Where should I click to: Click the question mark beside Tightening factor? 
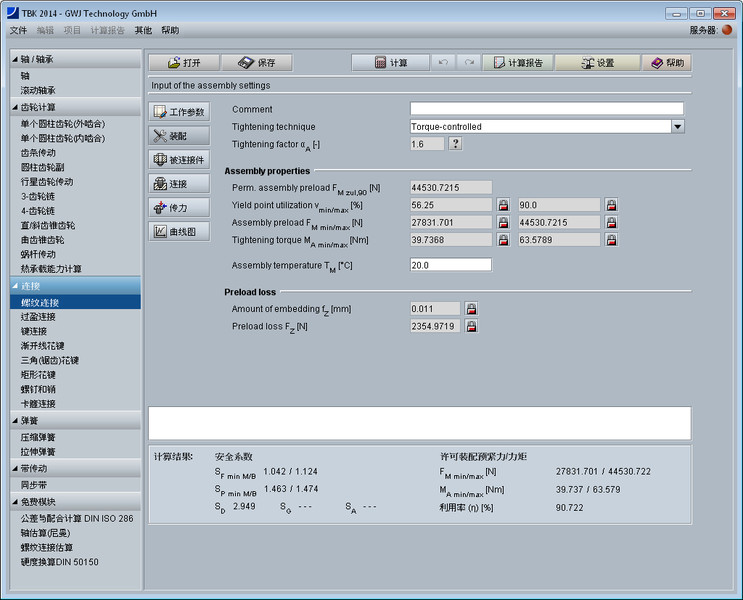tap(455, 144)
